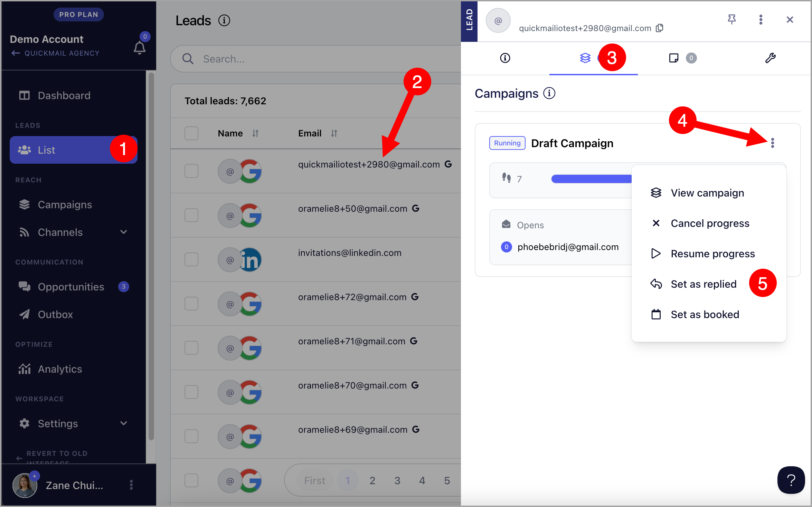812x507 pixels.
Task: Expand the Channels submenu
Action: (x=124, y=232)
